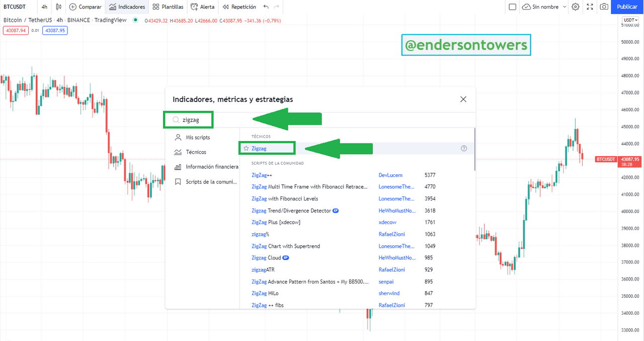
Task: Click the BTCUSDT price label on axis
Action: 605,159
